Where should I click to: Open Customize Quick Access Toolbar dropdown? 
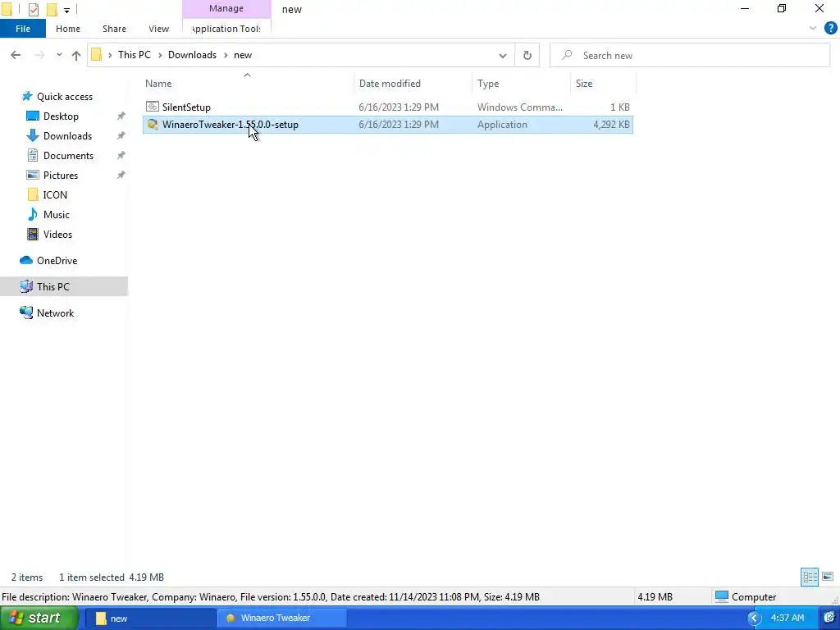pos(66,10)
